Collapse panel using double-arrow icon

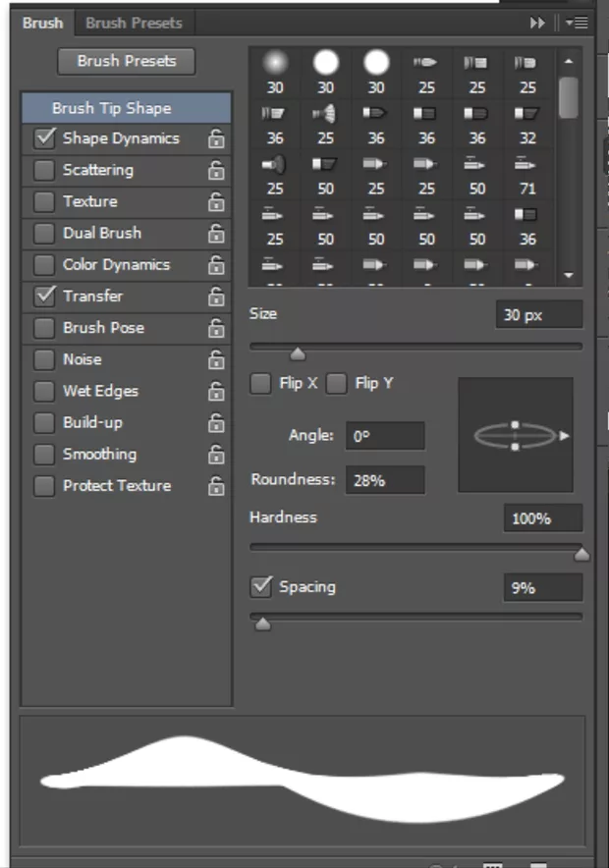point(537,23)
